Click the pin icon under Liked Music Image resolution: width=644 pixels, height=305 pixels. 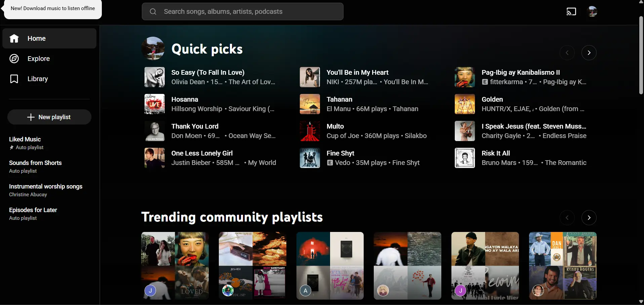pos(11,147)
